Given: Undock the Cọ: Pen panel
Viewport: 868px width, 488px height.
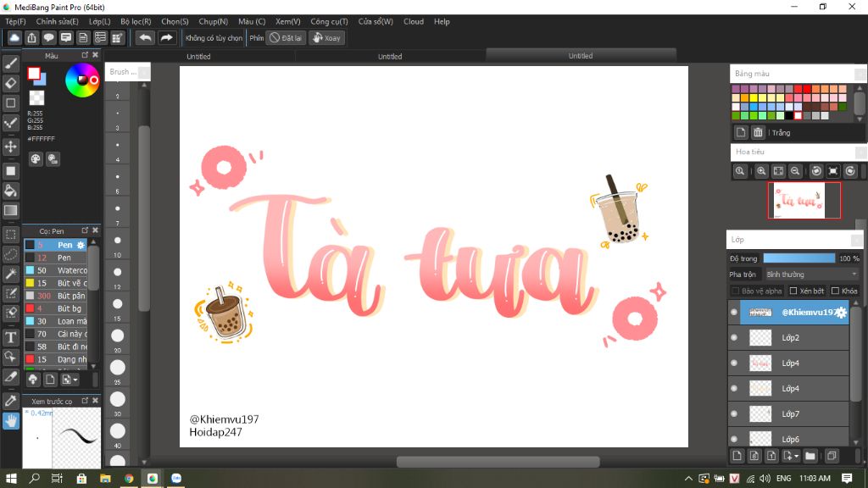Looking at the screenshot, I should [85, 230].
